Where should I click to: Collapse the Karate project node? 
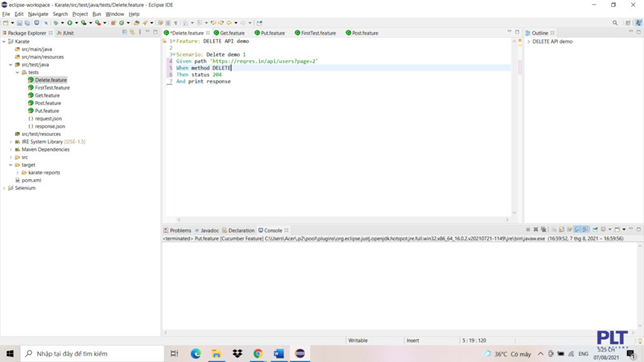point(4,42)
